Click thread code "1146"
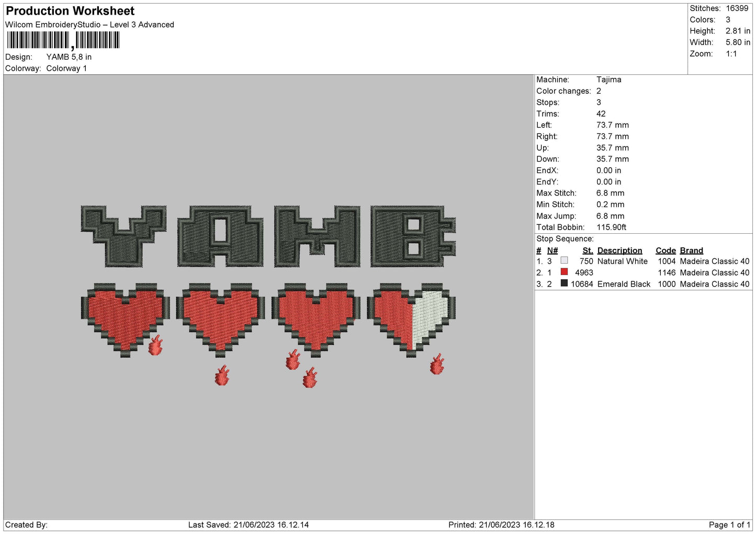This screenshot has height=534, width=756. 667,273
